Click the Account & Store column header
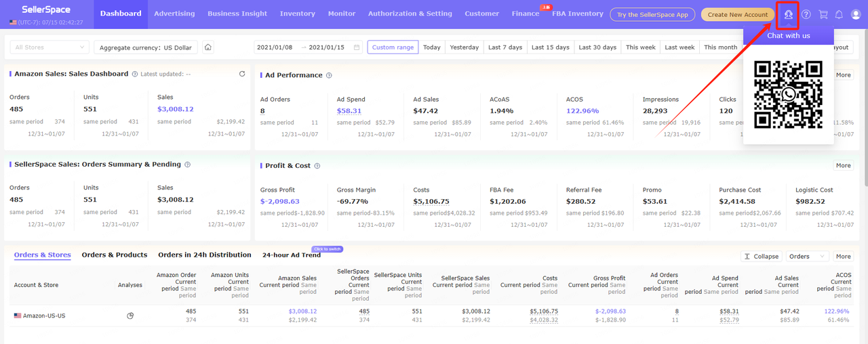The height and width of the screenshot is (344, 868). (37, 285)
